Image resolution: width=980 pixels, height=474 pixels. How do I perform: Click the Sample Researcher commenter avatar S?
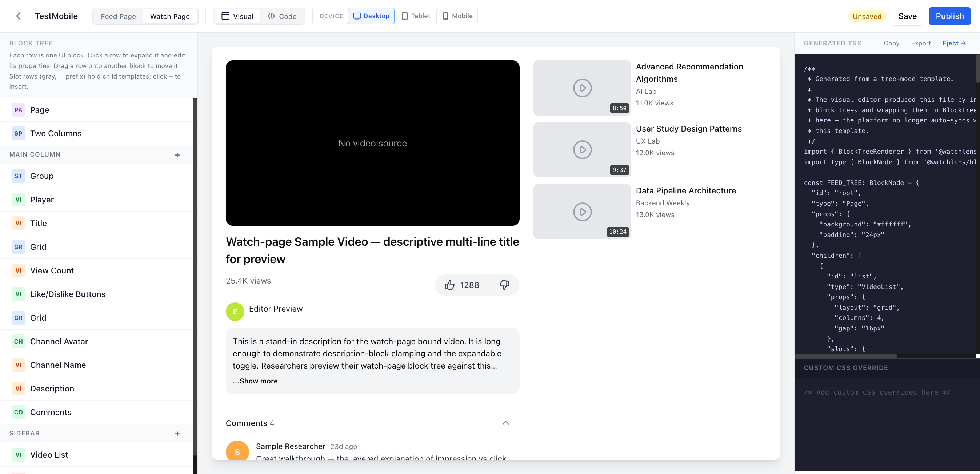pyautogui.click(x=237, y=451)
